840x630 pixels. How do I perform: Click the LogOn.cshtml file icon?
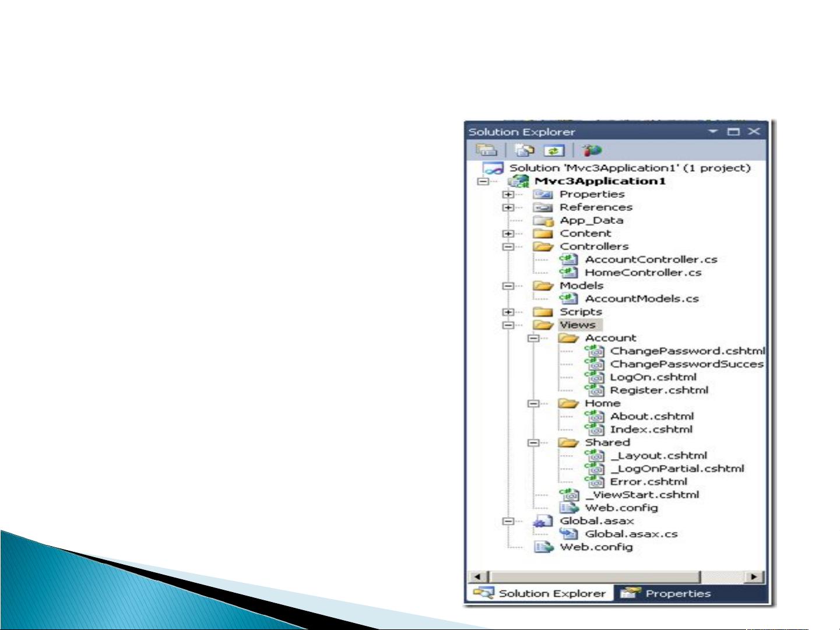tap(594, 377)
